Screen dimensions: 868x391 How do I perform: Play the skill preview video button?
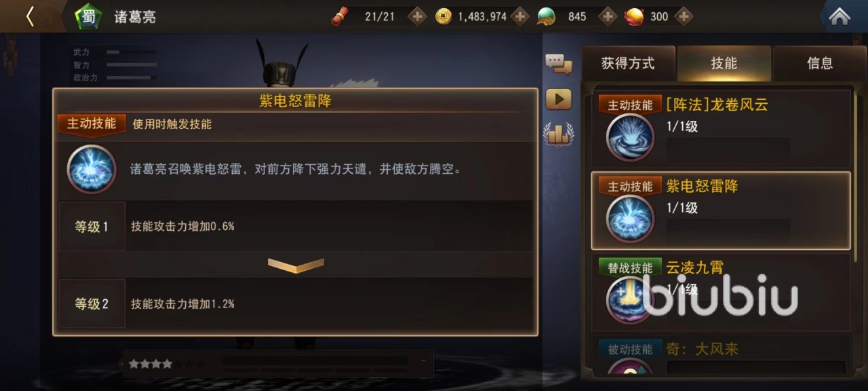coord(559,99)
